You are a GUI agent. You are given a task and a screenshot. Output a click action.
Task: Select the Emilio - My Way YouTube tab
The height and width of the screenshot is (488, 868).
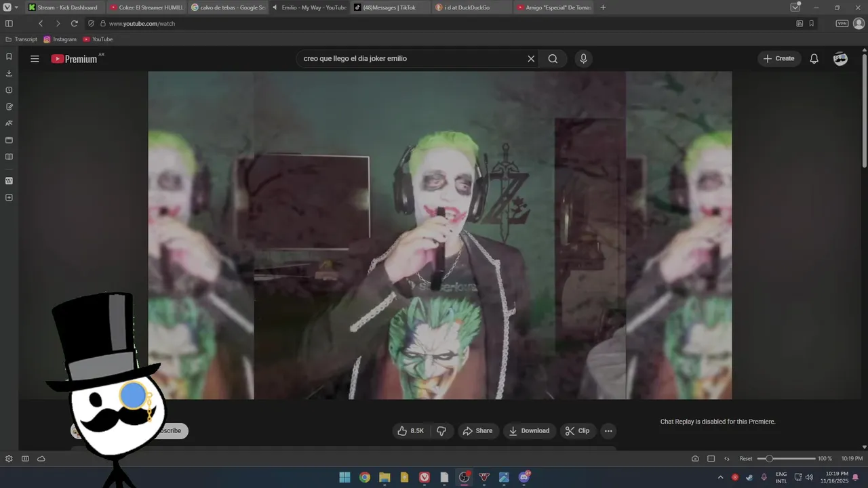pos(310,7)
